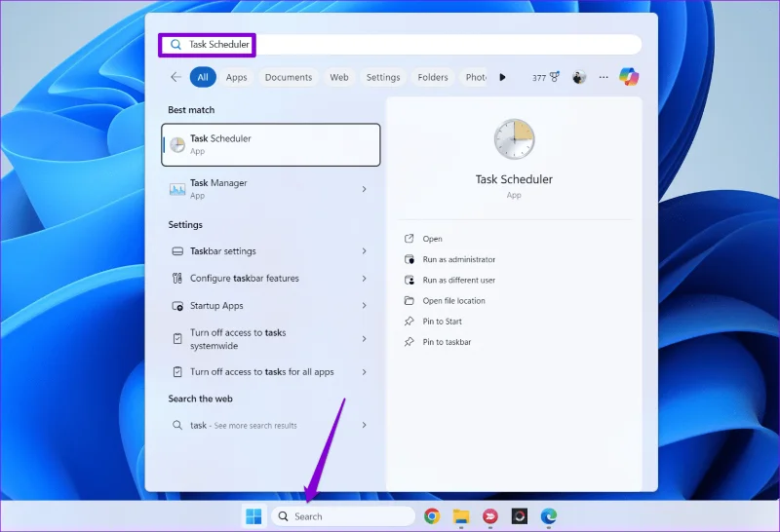Image resolution: width=780 pixels, height=532 pixels.
Task: Open dark circular app on taskbar
Action: 520,516
